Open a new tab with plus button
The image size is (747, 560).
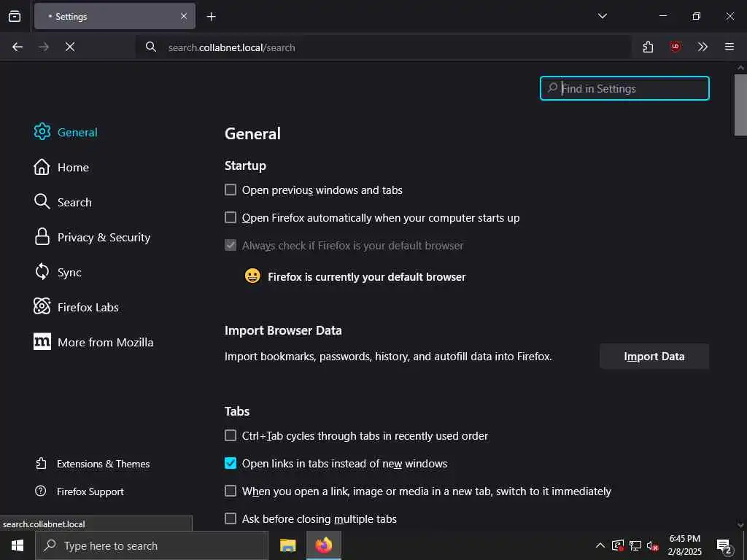(x=211, y=17)
